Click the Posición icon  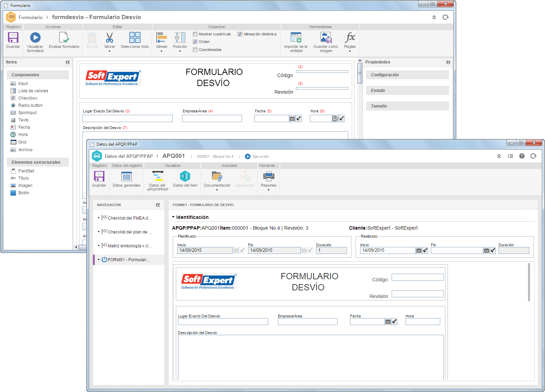[x=180, y=37]
